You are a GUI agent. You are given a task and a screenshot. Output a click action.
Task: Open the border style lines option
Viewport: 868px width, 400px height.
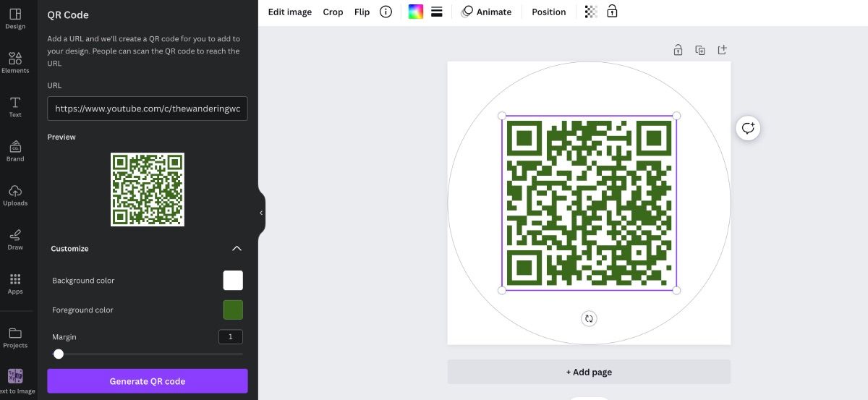click(437, 12)
